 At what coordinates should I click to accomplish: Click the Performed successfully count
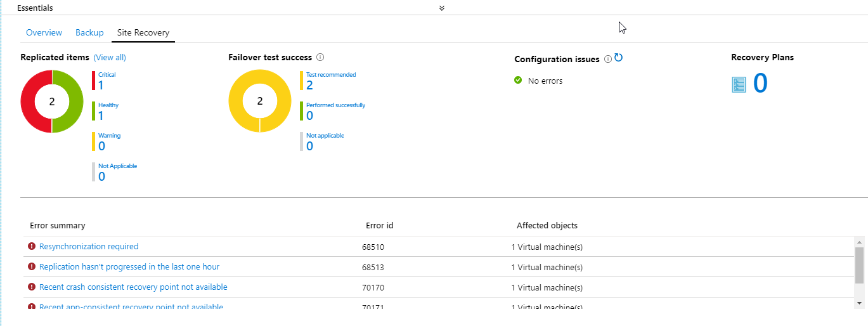click(309, 116)
